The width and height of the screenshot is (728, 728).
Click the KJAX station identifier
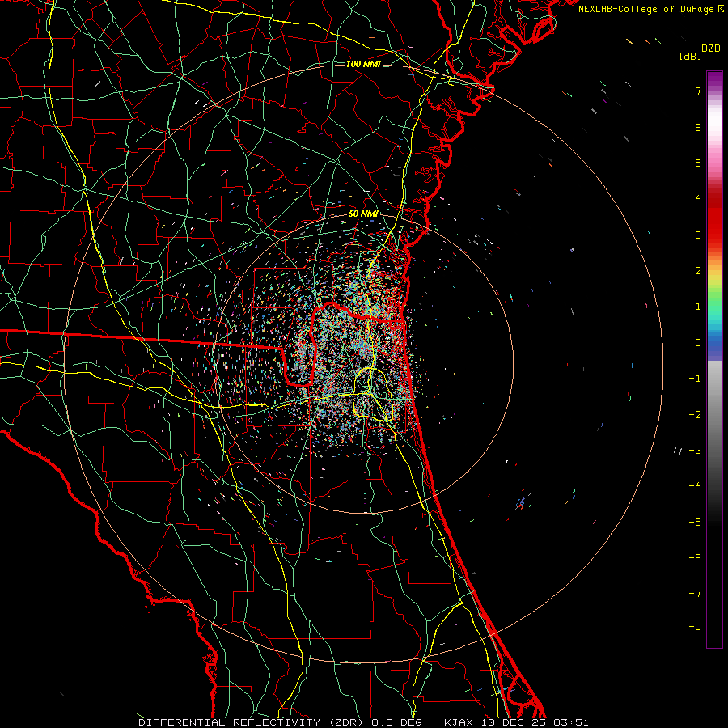[x=459, y=722]
